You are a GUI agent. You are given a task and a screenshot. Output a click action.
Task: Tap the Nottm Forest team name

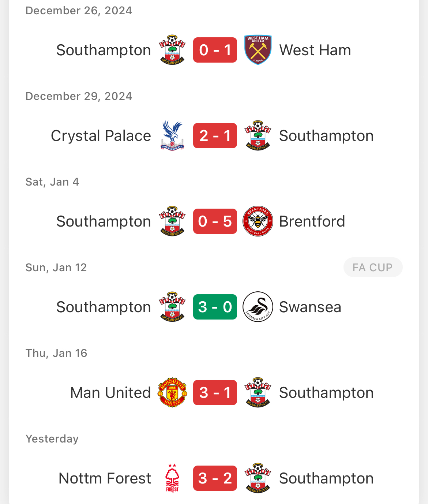pyautogui.click(x=105, y=478)
